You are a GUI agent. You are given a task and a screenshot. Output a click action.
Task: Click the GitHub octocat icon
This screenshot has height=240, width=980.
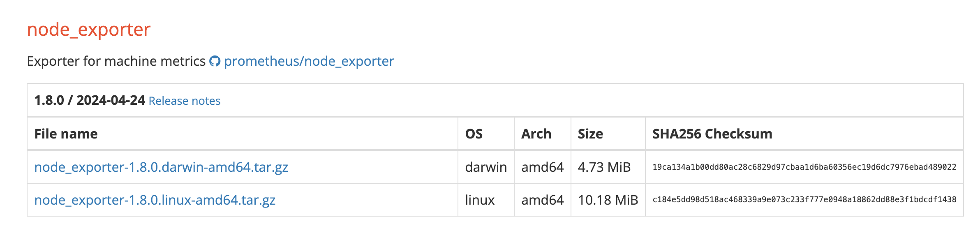pyautogui.click(x=215, y=61)
